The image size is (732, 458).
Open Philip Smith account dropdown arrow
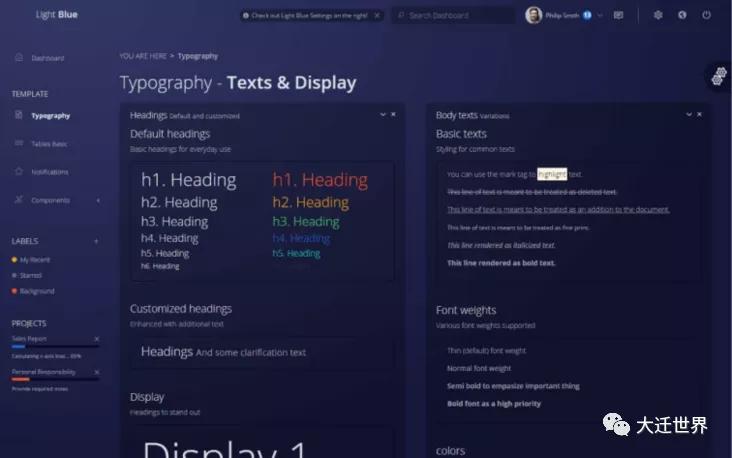600,15
